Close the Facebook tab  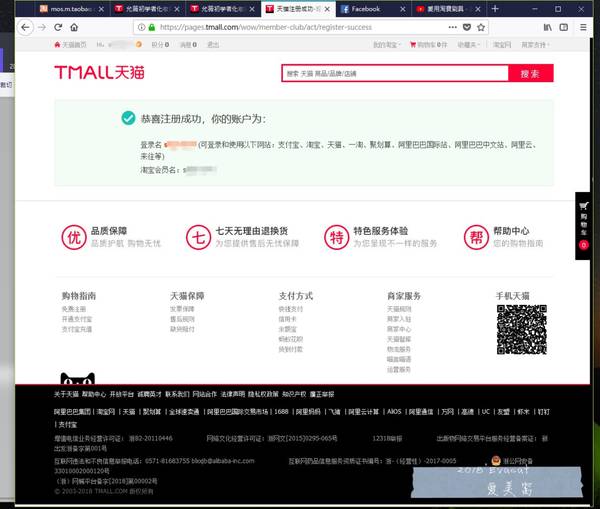(403, 9)
